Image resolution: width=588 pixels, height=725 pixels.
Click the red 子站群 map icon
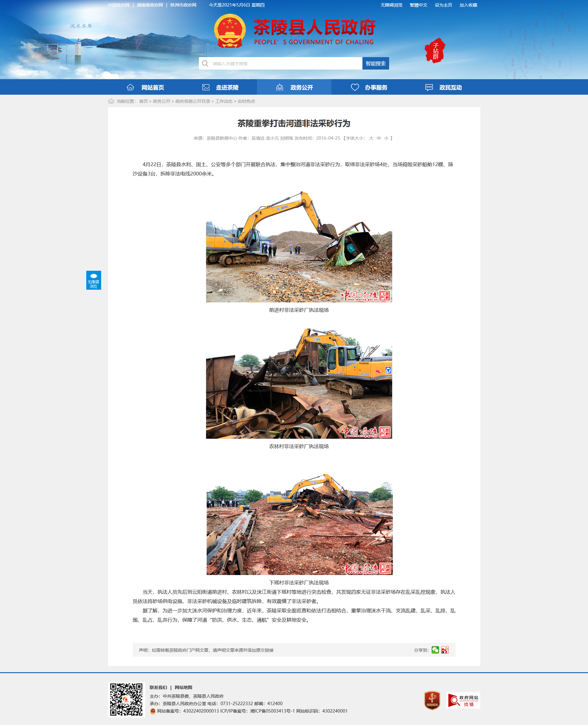(x=435, y=51)
